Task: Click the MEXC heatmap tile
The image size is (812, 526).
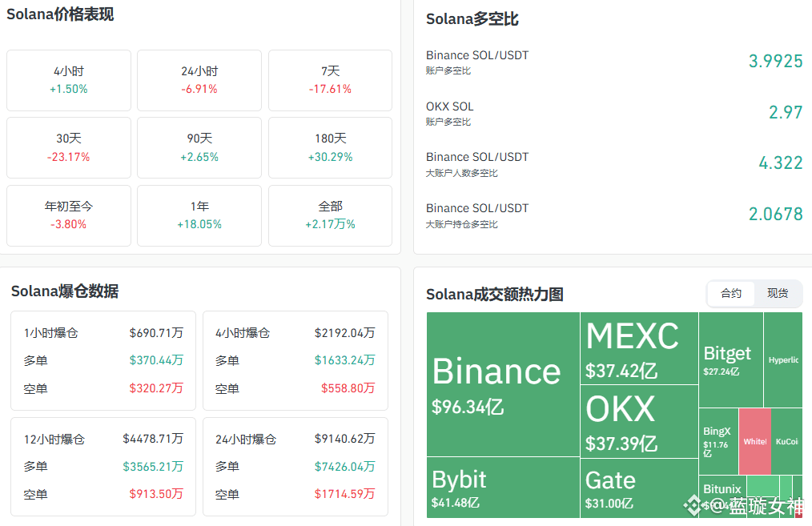Action: (x=639, y=348)
